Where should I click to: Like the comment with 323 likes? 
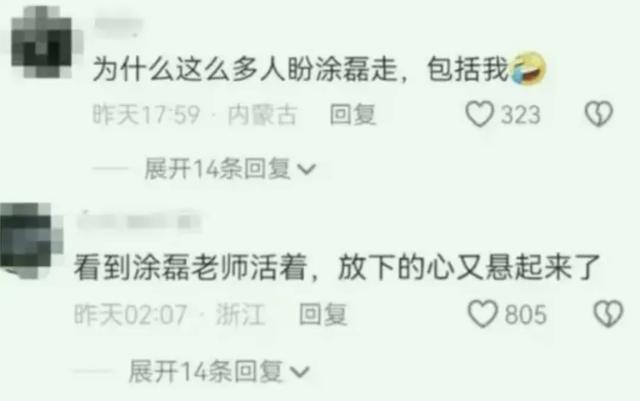tap(480, 114)
